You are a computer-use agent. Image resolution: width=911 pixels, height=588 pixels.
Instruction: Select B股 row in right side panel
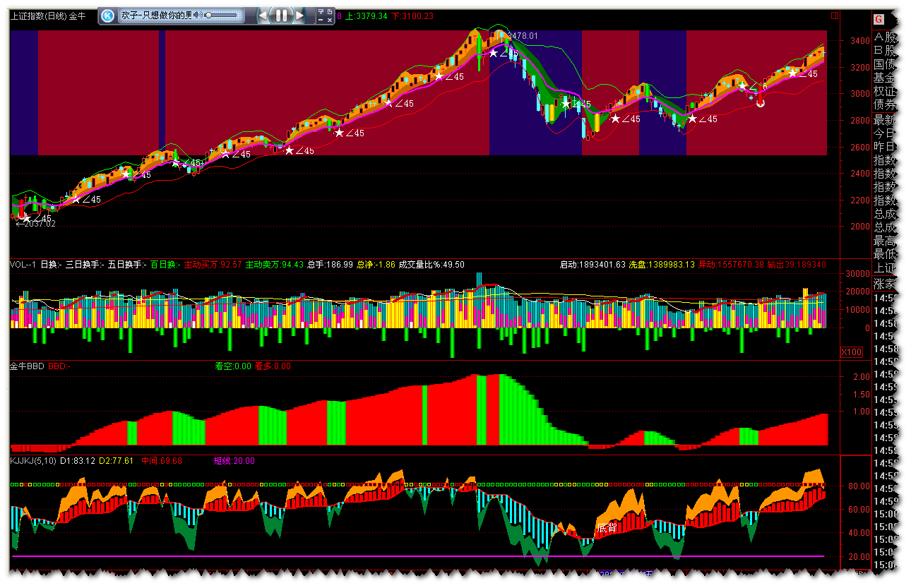point(885,51)
